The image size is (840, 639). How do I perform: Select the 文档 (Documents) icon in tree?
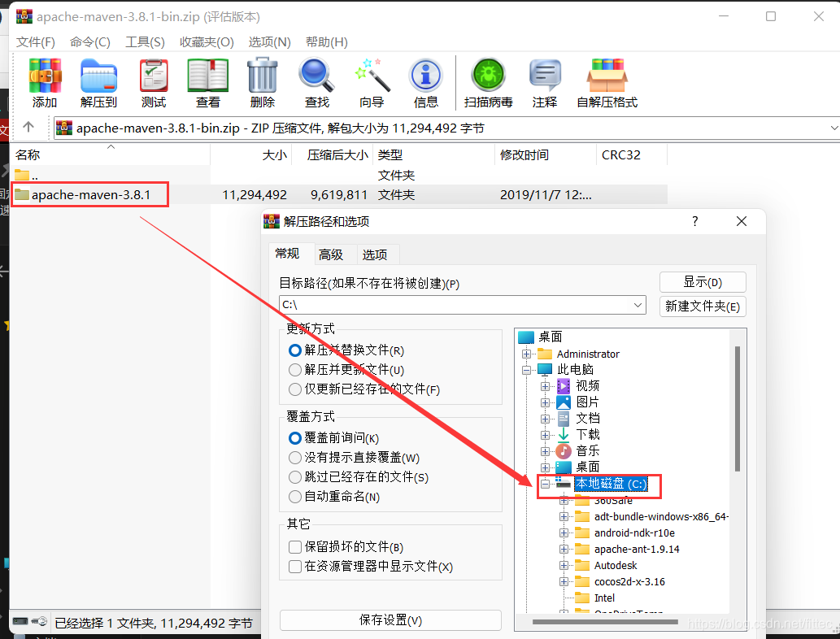click(564, 419)
